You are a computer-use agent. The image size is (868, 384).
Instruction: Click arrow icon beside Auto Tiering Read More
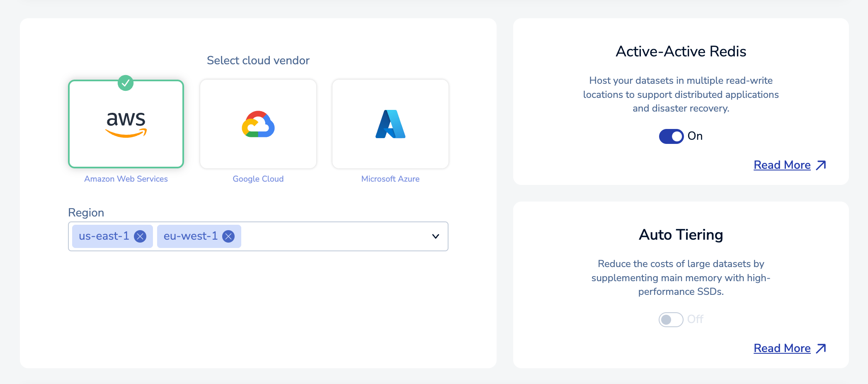(821, 349)
